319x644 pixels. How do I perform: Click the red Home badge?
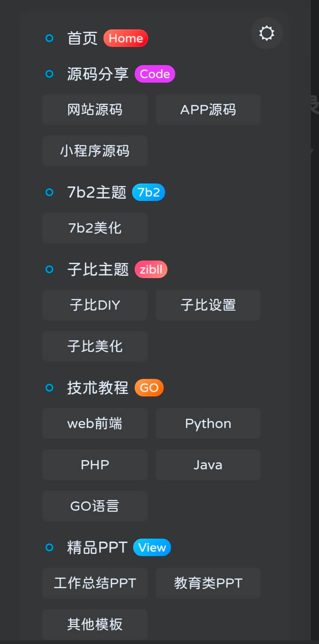pyautogui.click(x=126, y=38)
